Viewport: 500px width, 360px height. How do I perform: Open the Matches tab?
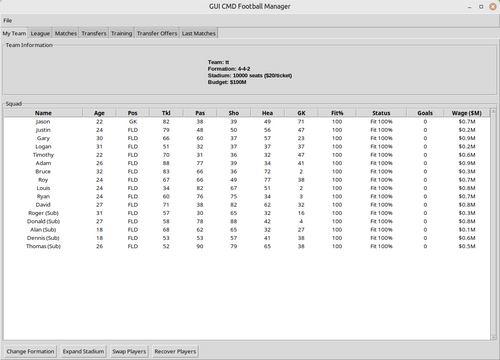(x=66, y=33)
